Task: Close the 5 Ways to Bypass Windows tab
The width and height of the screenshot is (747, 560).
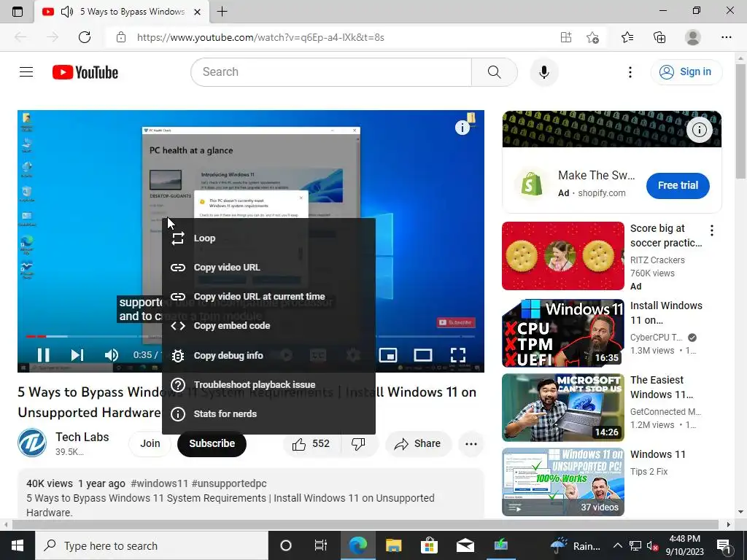Action: [x=197, y=12]
